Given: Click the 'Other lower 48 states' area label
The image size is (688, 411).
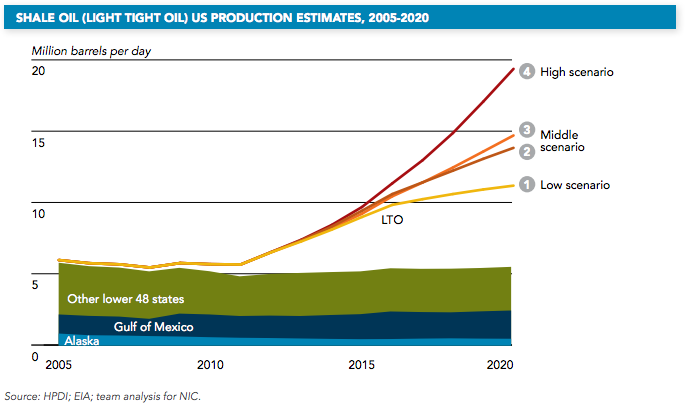Looking at the screenshot, I should coord(125,299).
